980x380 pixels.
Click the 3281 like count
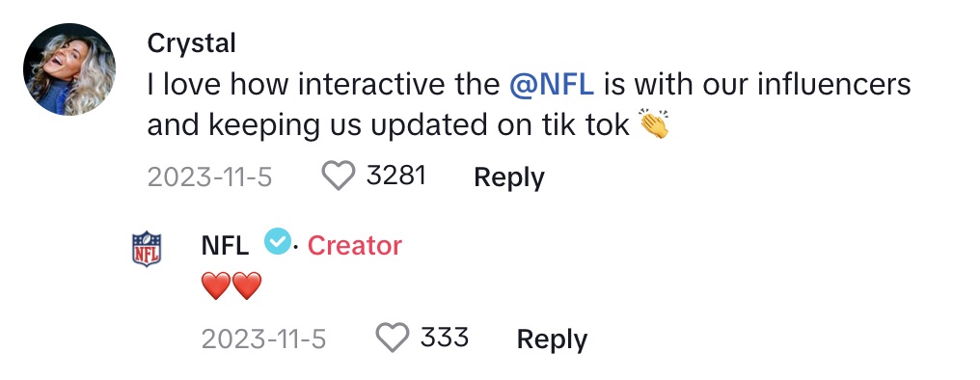click(396, 176)
